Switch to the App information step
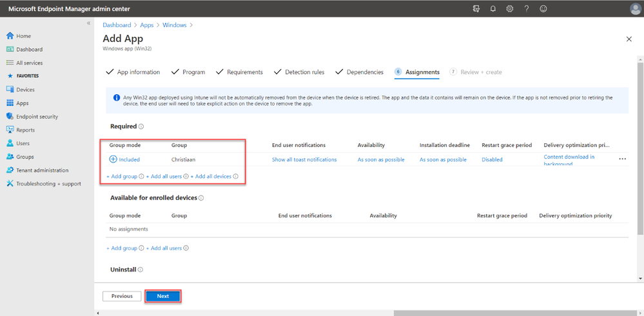The image size is (644, 316). [133, 72]
